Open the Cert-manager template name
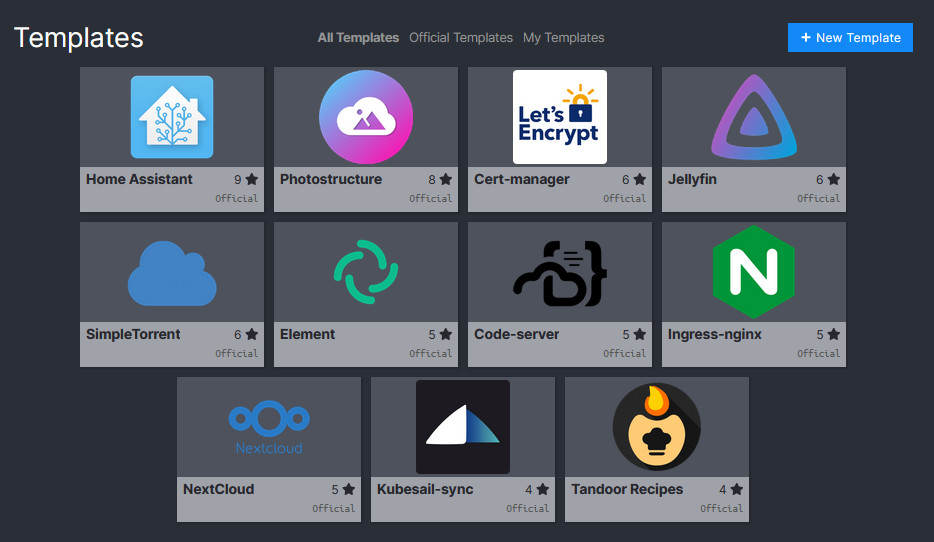This screenshot has width=934, height=542. pos(522,179)
